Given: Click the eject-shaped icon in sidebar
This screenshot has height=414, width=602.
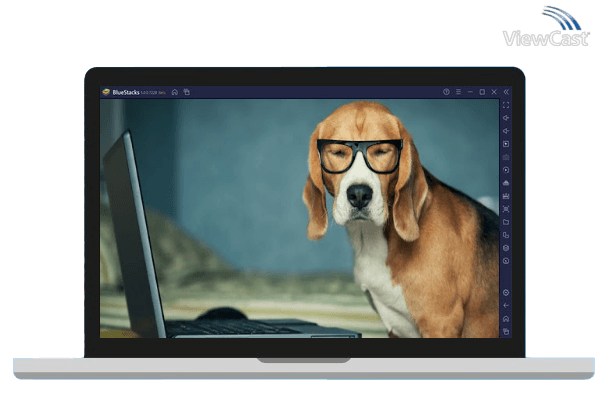Looking at the screenshot, I should point(506,183).
